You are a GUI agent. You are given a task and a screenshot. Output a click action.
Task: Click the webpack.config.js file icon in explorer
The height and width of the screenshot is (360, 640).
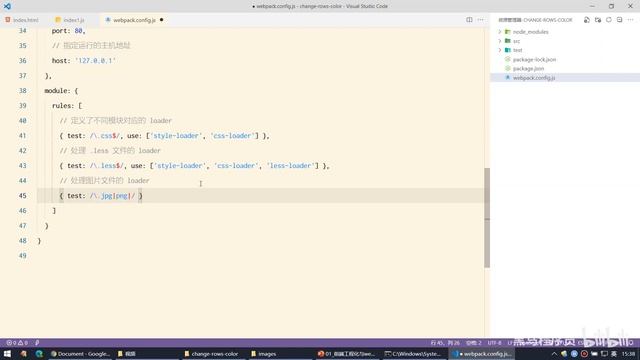tap(508, 77)
